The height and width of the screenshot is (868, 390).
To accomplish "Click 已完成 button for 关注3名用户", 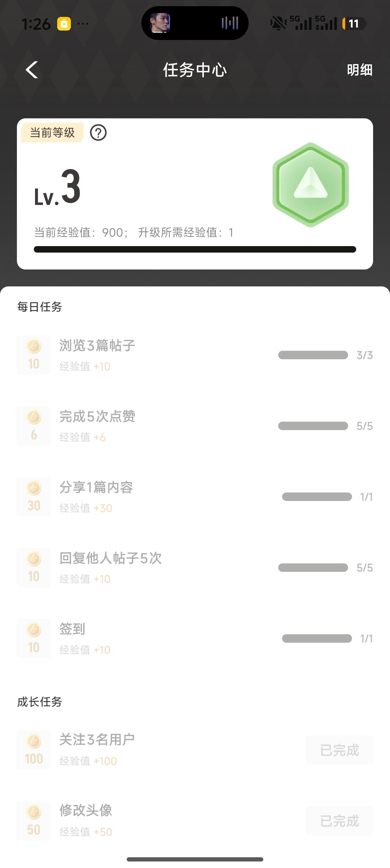I will coord(339,750).
